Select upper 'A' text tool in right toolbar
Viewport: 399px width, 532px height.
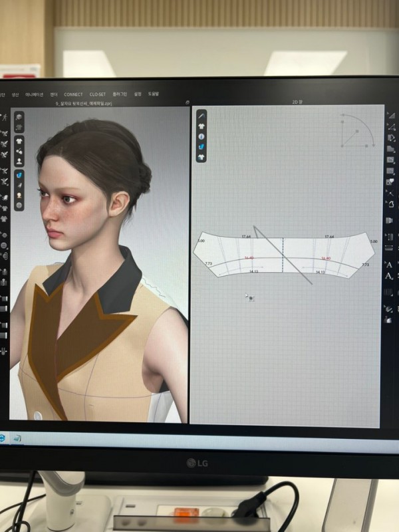(x=389, y=265)
